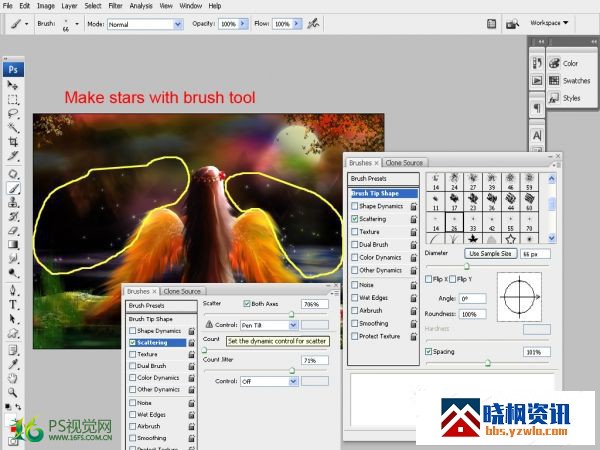Click the Character panel icon
The height and width of the screenshot is (450, 600).
[x=537, y=135]
